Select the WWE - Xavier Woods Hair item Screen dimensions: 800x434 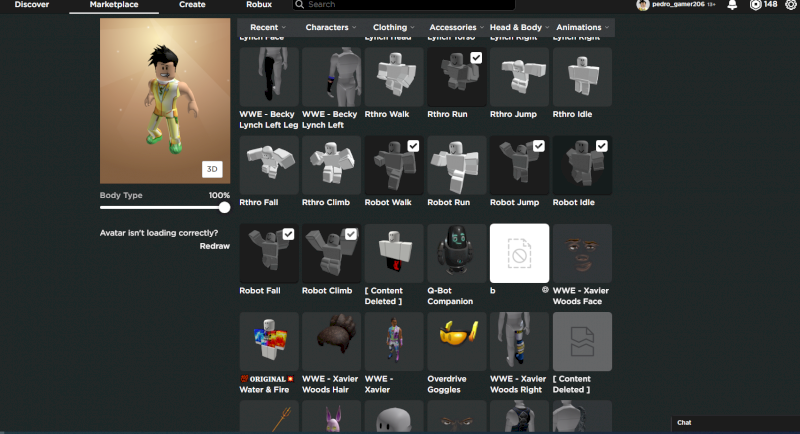(331, 341)
